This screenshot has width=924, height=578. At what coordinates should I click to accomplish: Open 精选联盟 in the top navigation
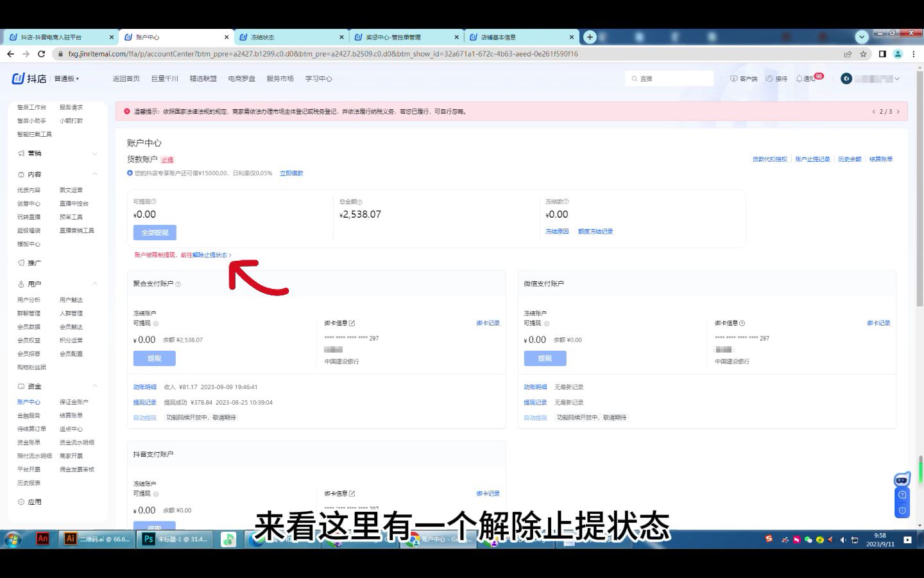click(x=203, y=78)
